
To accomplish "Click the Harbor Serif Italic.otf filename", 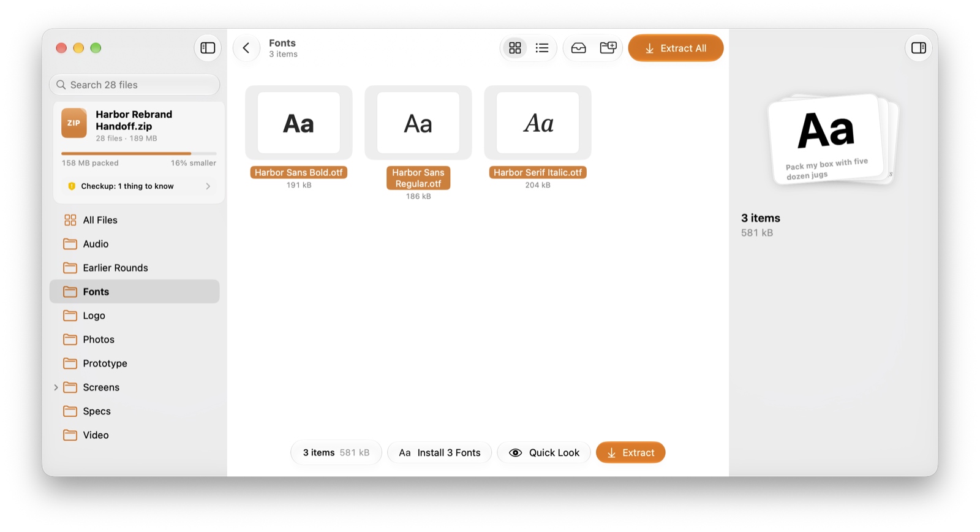I will pos(538,172).
